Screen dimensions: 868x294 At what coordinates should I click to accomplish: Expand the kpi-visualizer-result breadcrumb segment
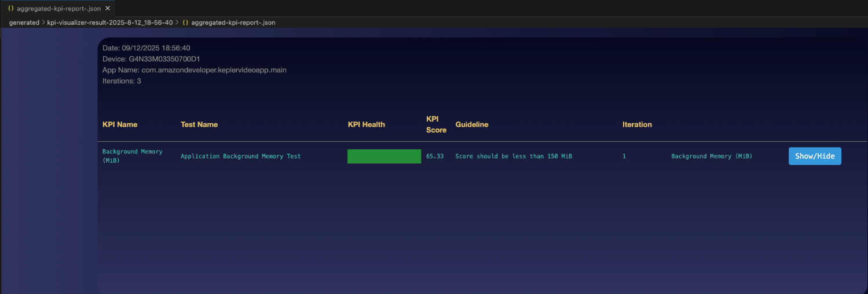[109, 23]
